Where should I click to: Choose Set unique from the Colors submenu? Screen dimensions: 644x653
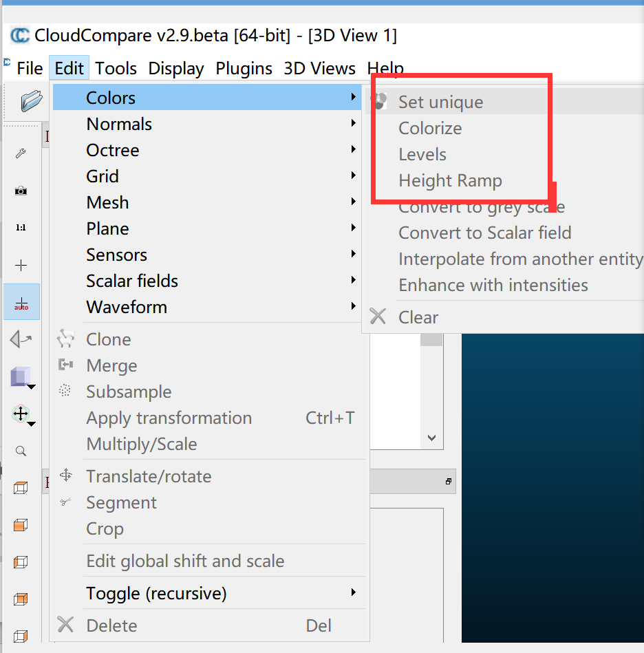point(440,102)
